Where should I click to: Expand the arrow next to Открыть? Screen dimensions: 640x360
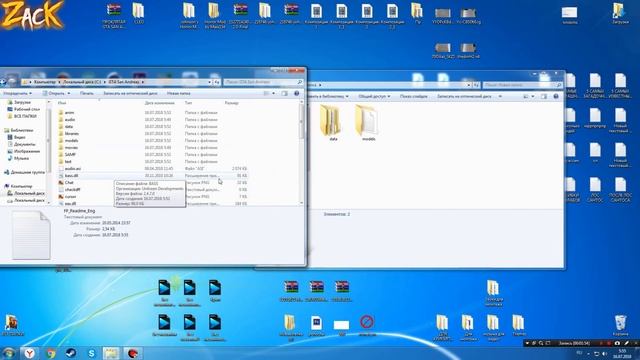(69, 93)
